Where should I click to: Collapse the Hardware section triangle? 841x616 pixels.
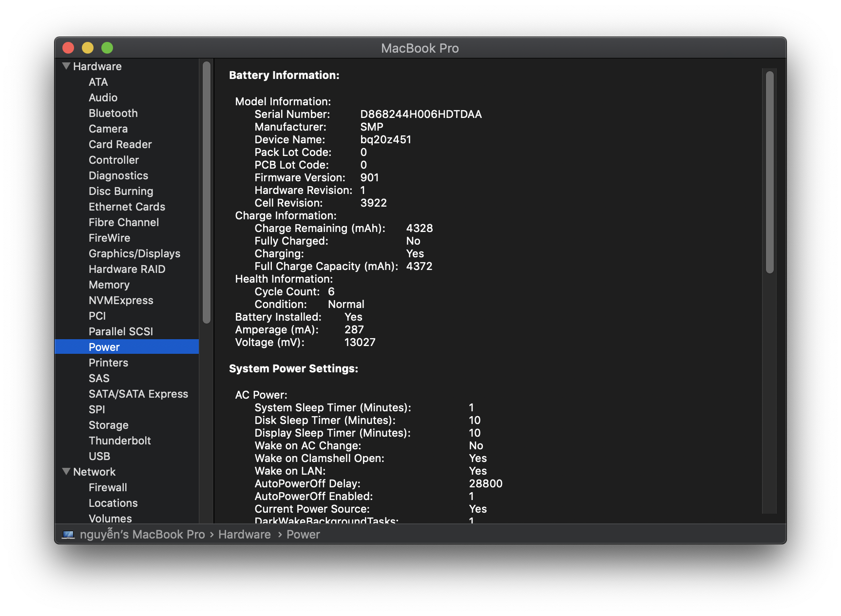pyautogui.click(x=66, y=66)
